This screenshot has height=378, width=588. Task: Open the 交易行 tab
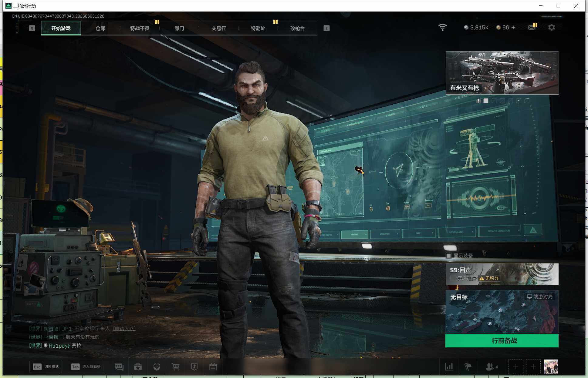219,28
